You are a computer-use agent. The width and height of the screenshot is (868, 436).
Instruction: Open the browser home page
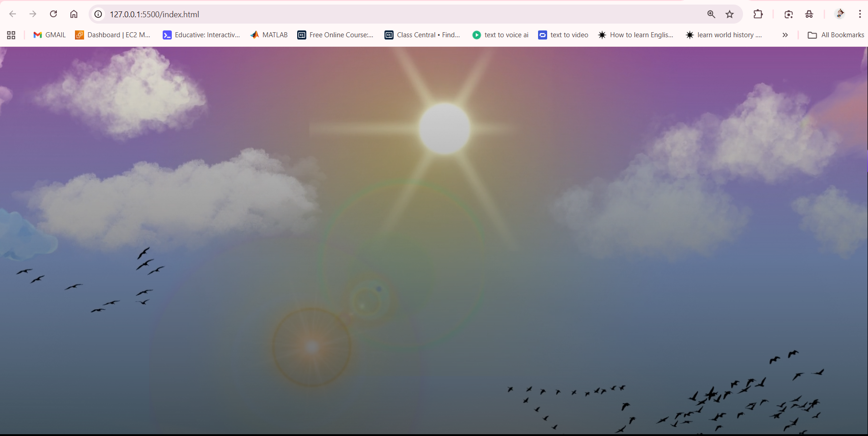click(74, 14)
